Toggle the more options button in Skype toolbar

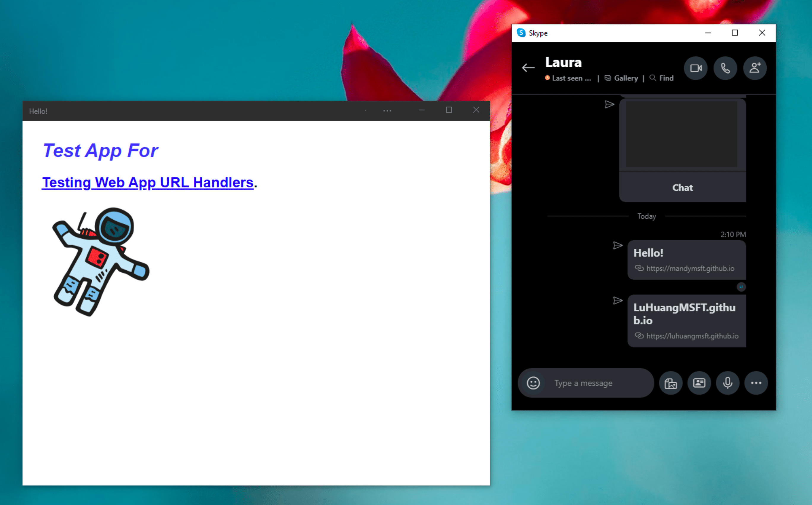point(756,383)
